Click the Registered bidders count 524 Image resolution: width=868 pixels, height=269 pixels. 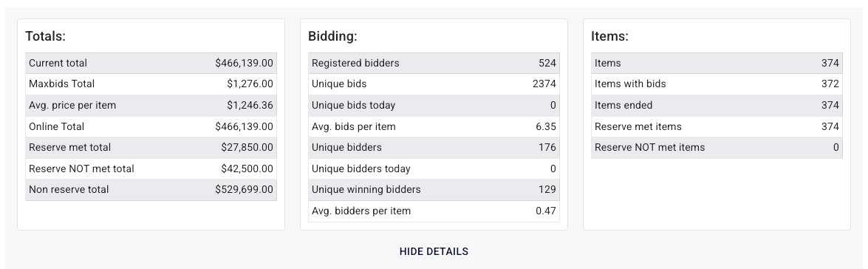[x=547, y=63]
